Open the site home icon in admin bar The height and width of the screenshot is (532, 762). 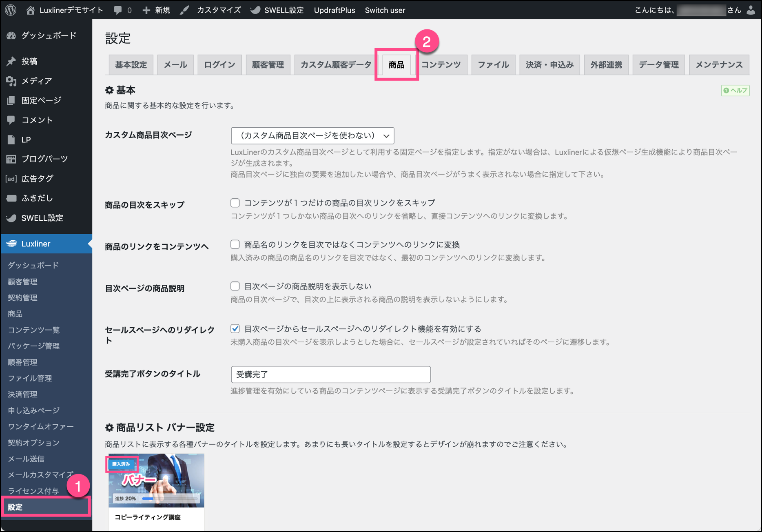(31, 10)
